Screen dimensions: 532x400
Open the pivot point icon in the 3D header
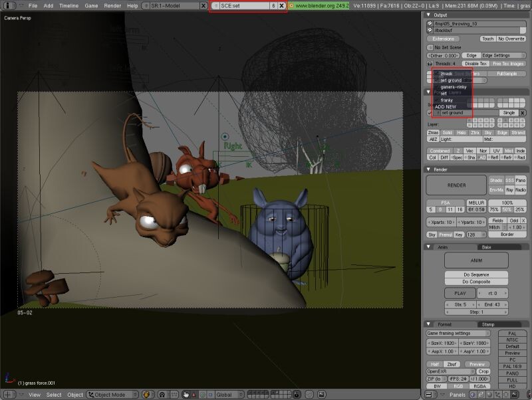coord(162,395)
